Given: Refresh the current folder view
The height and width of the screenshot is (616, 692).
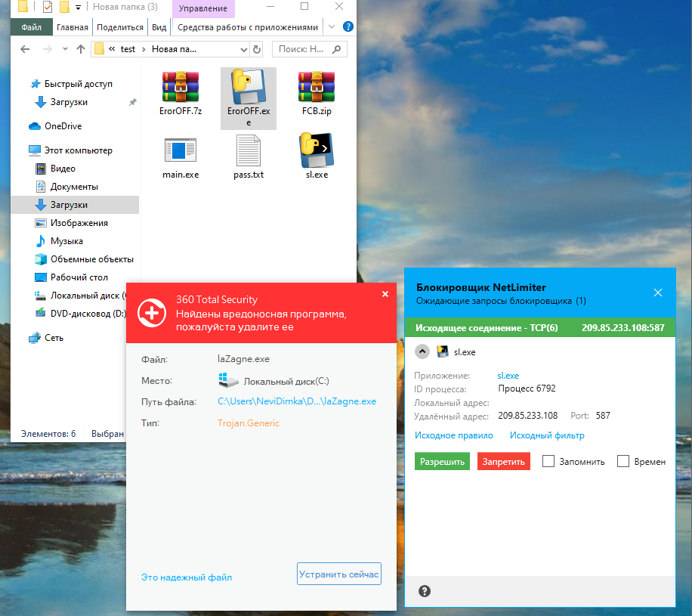Looking at the screenshot, I should (x=257, y=49).
